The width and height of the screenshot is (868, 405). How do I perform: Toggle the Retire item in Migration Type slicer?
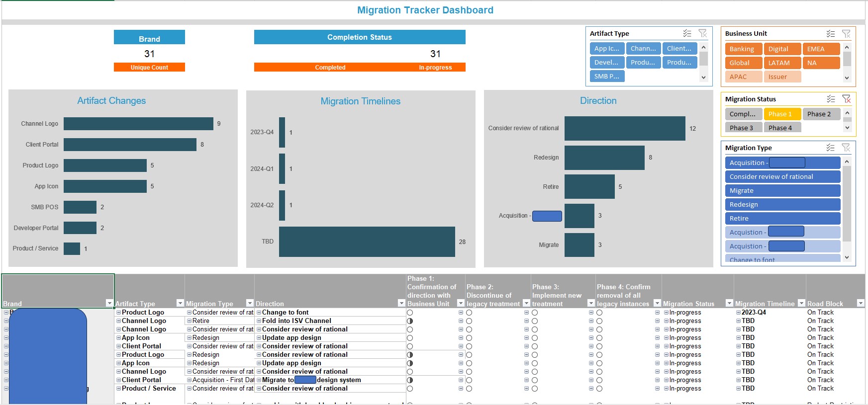click(782, 218)
